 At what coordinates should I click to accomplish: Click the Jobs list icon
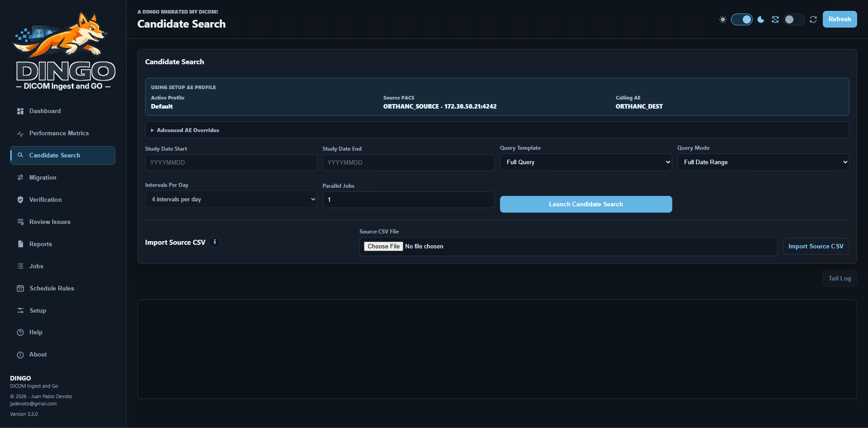click(20, 266)
